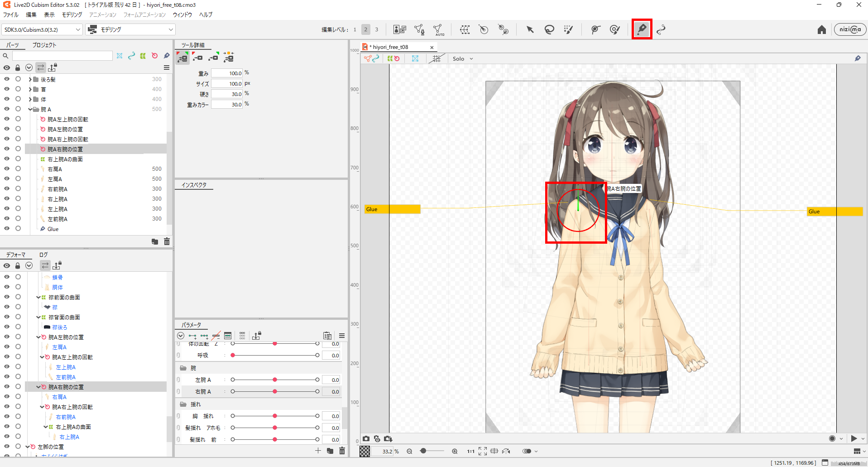Take a canvas snapshot with the camera icon
Viewport: 868px width, 467px height.
(x=366, y=438)
